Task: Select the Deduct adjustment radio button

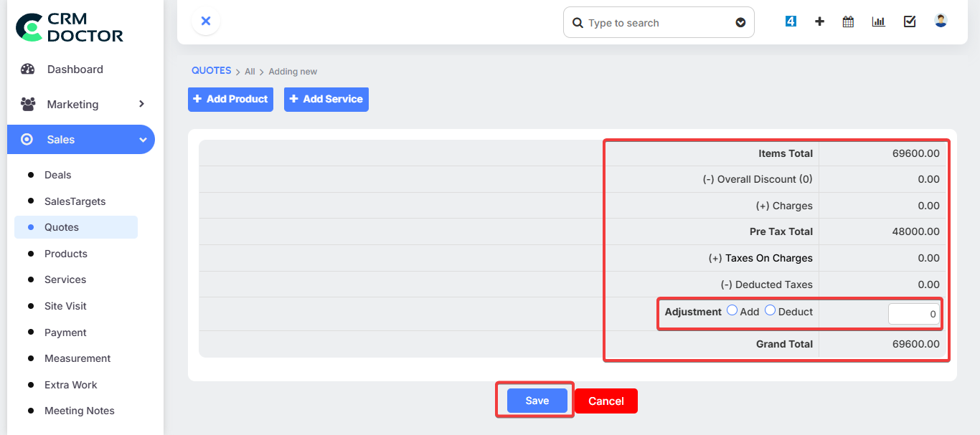Action: tap(770, 310)
